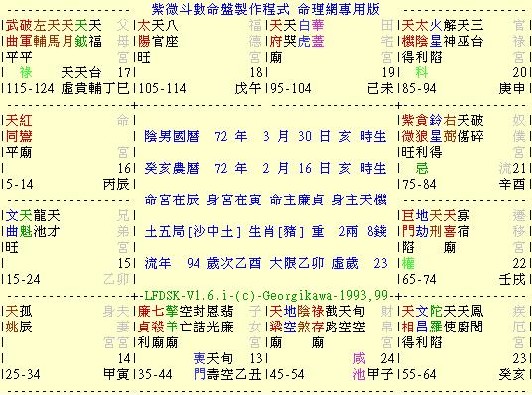Screen dimensions: 532x395
Task: Select the age range 105-114
Action: [162, 89]
